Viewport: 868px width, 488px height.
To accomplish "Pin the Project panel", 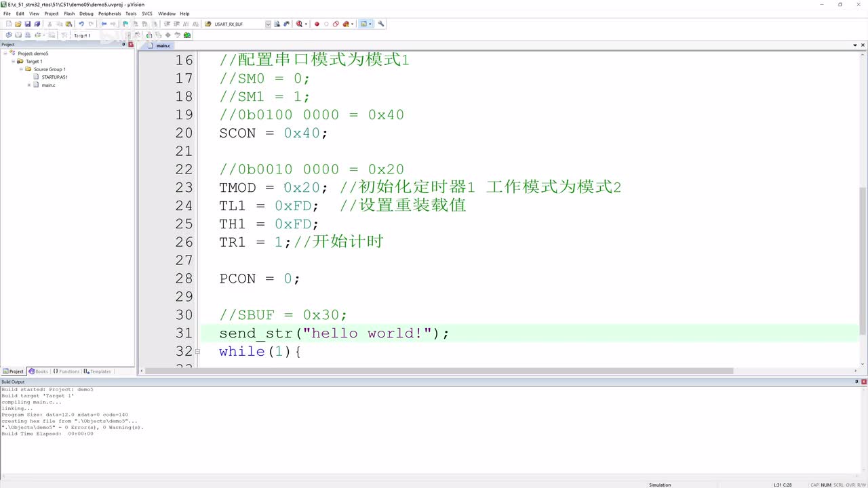I will tap(123, 45).
